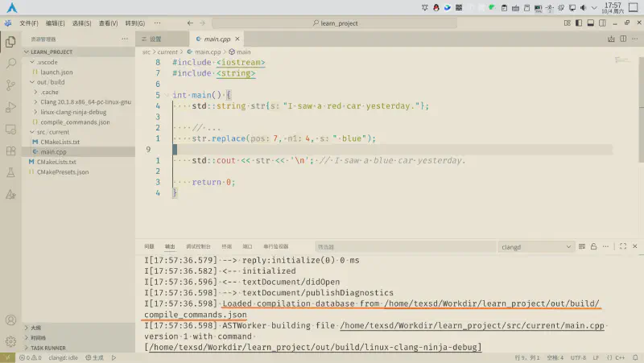Open the clangd output channel dropdown

click(x=535, y=246)
